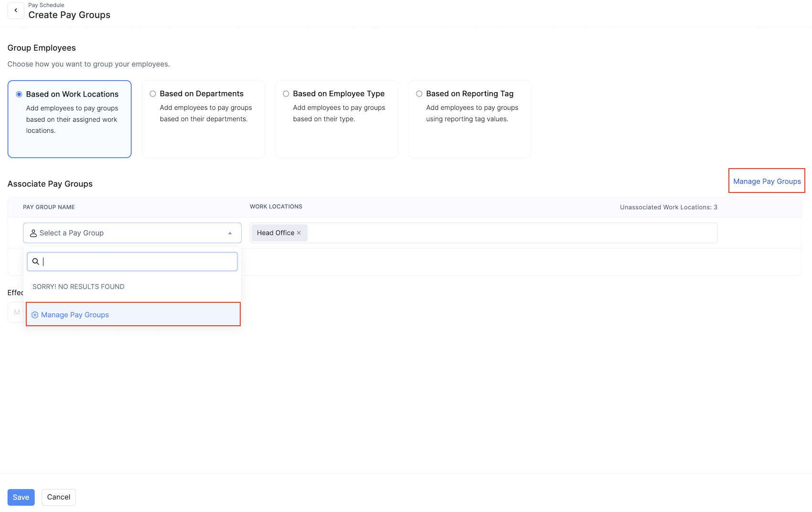Image resolution: width=812 pixels, height=512 pixels.
Task: Click the Manage Pay Groups link
Action: click(767, 181)
